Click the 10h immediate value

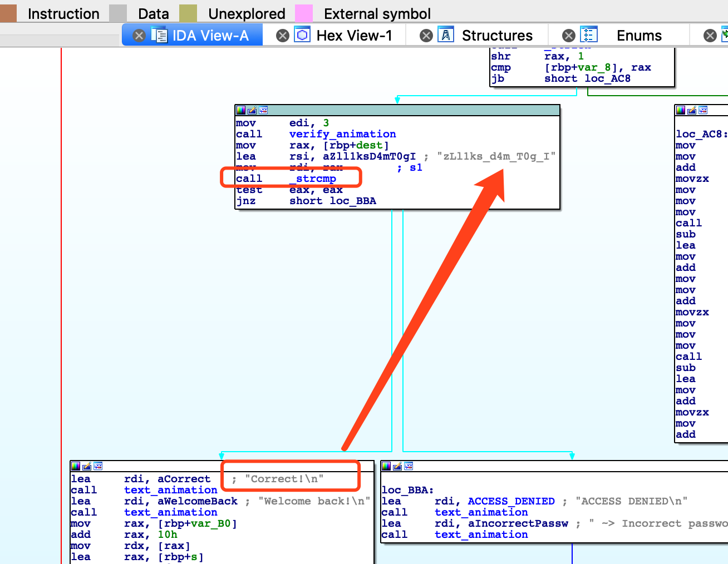[168, 535]
